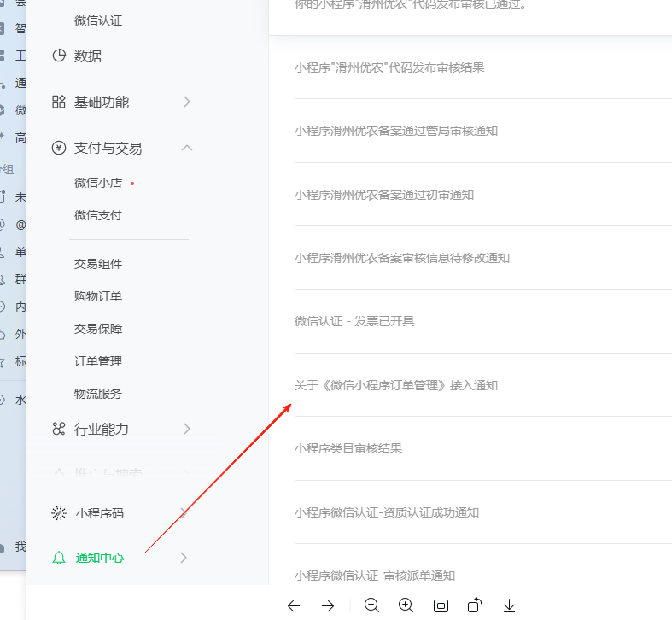The height and width of the screenshot is (620, 672).
Task: Expand the 行业能力 chevron
Action: 186,429
